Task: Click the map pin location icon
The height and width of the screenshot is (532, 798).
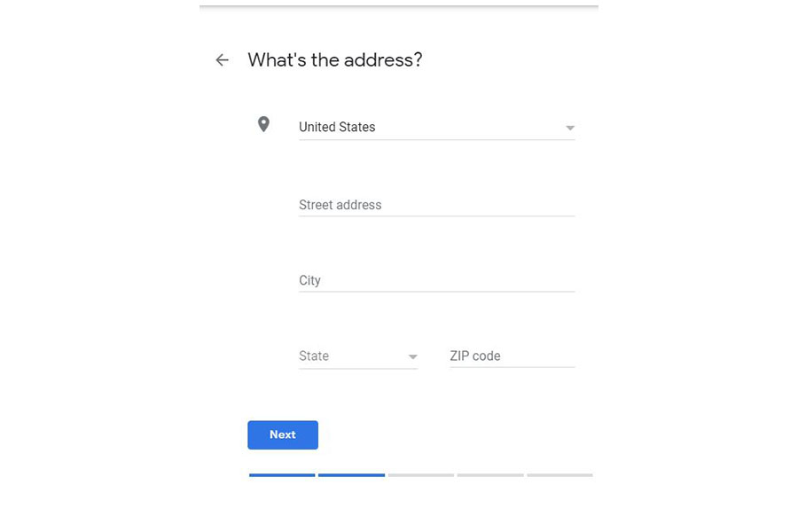Action: coord(263,124)
